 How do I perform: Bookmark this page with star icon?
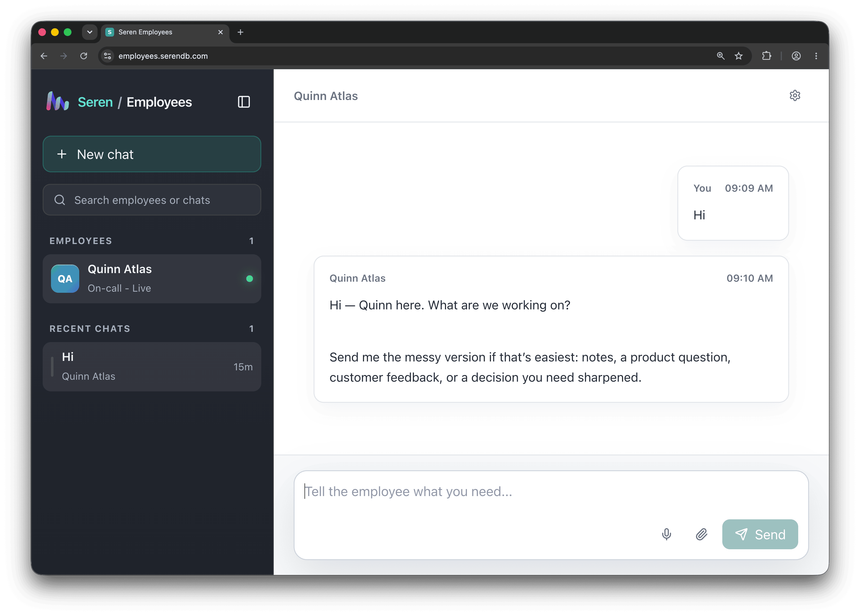coord(739,56)
